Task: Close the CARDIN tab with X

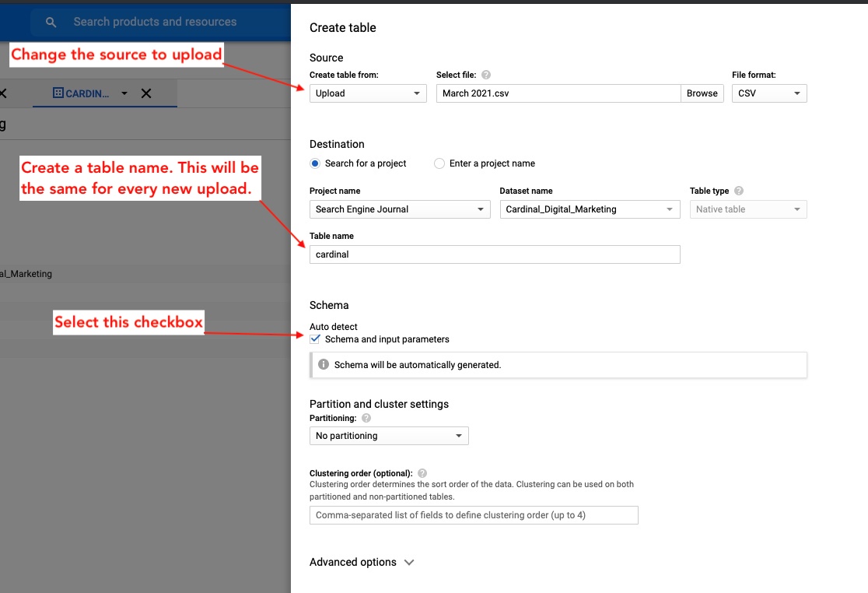Action: coord(146,93)
